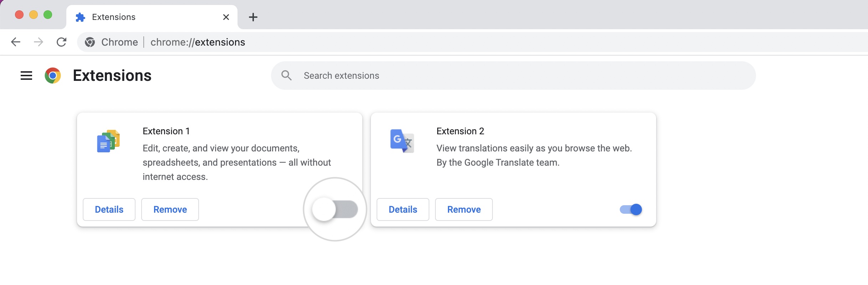The image size is (868, 285).
Task: Click the chrome://extensions address text
Action: (x=198, y=42)
